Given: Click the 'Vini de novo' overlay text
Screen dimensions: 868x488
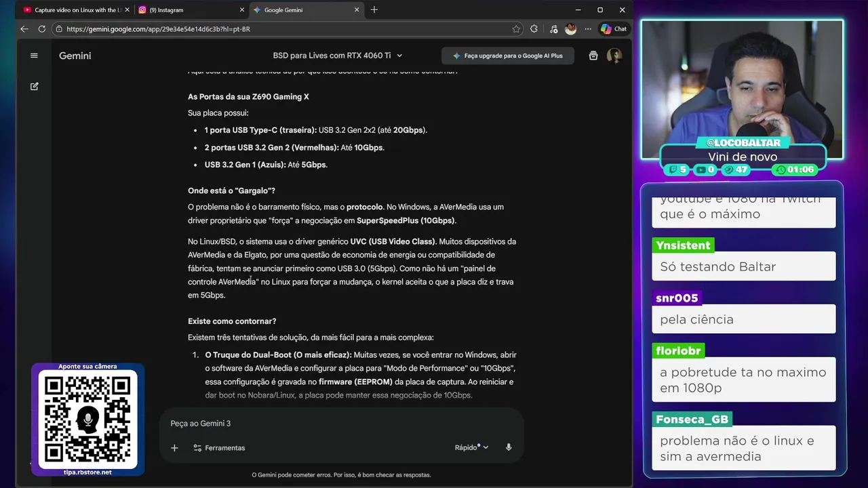Looking at the screenshot, I should 743,157.
